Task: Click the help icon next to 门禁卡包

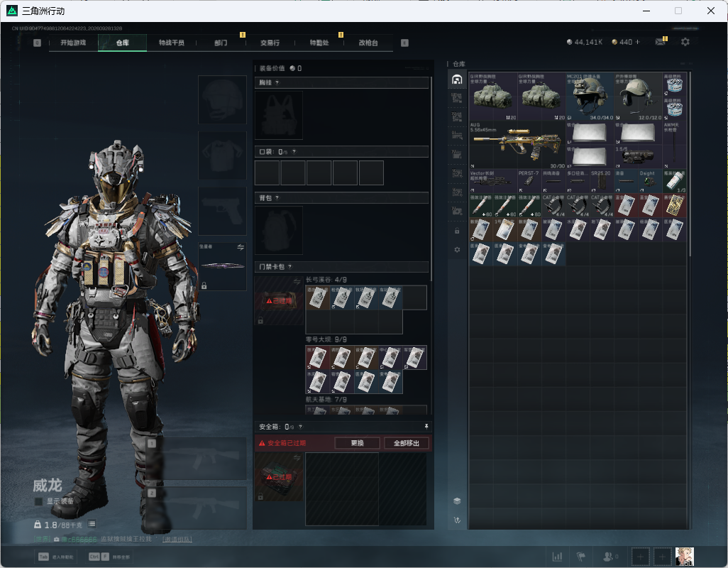Action: pyautogui.click(x=290, y=266)
